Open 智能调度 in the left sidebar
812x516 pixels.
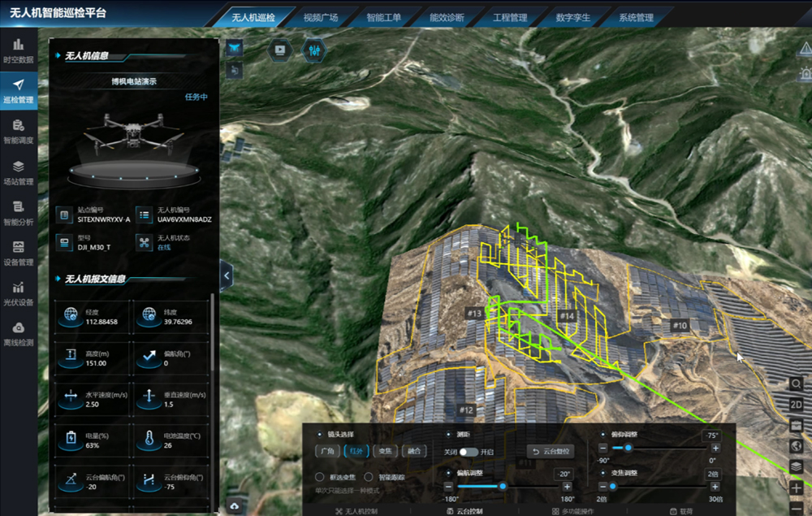click(18, 132)
